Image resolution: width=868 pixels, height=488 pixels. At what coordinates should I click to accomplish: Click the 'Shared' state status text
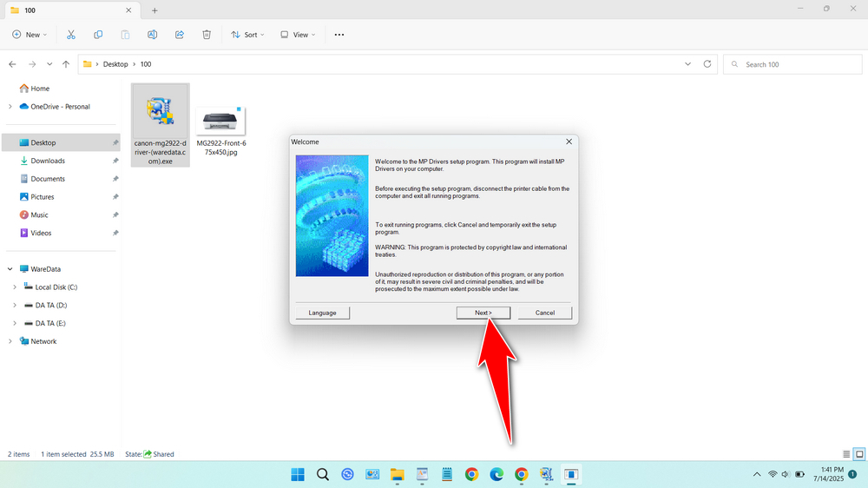tap(163, 454)
